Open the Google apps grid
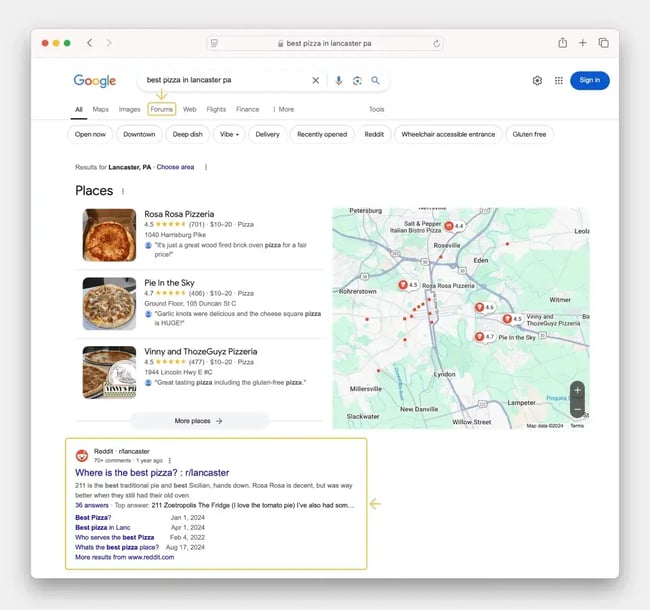This screenshot has width=650, height=610. pyautogui.click(x=559, y=80)
